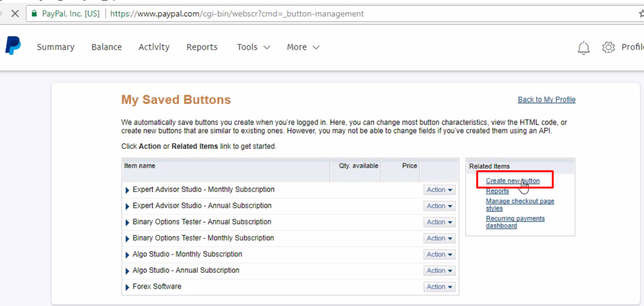Open Action dropdown for Binary Options Annual
Screen dimensions: 644x306
pos(440,222)
